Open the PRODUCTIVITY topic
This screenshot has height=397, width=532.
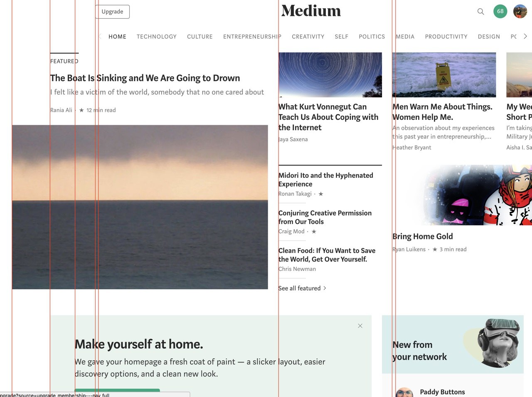pyautogui.click(x=446, y=37)
